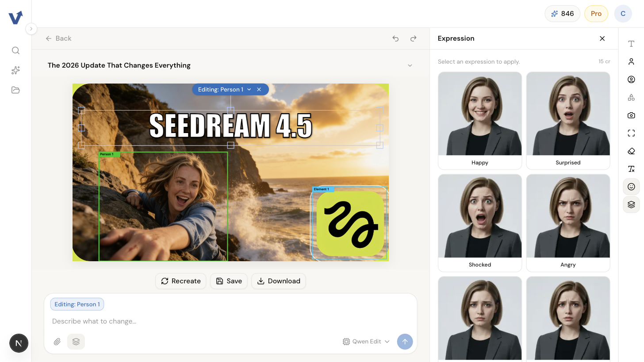Screen dimensions: 644x362
Task: Open the circled face avatar tool
Action: pos(631,80)
